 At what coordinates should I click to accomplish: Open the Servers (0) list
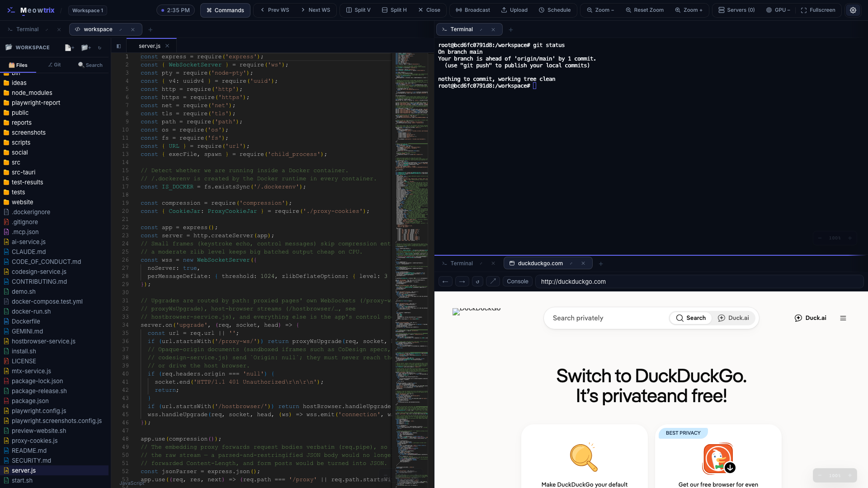click(736, 10)
